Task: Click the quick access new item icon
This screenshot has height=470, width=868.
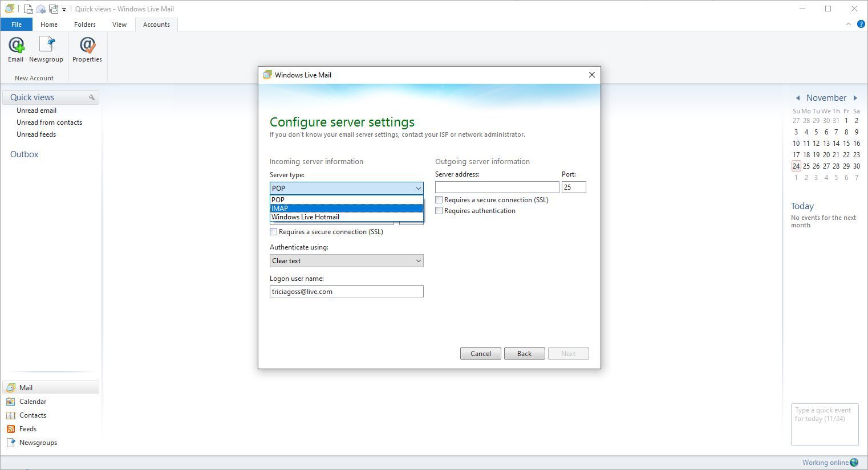Action: [x=28, y=9]
